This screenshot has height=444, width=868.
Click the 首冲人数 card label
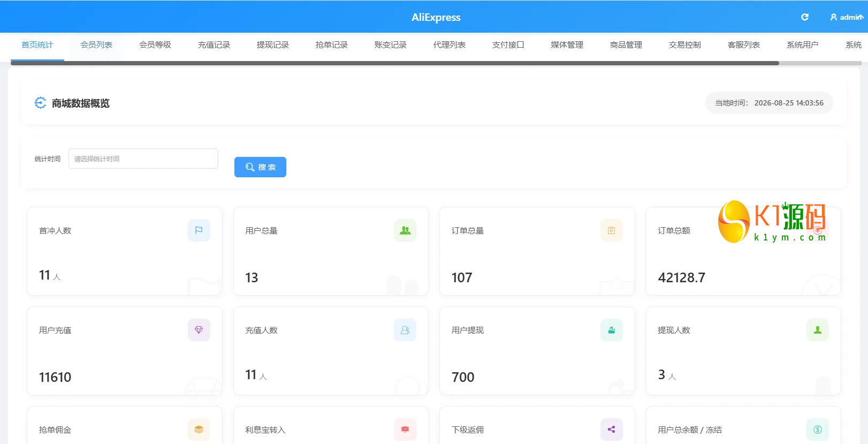(x=55, y=230)
